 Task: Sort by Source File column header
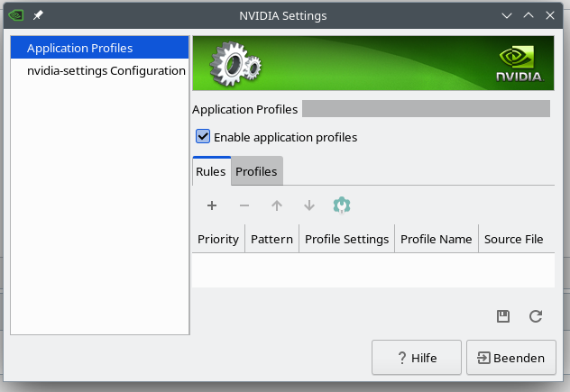(x=517, y=239)
